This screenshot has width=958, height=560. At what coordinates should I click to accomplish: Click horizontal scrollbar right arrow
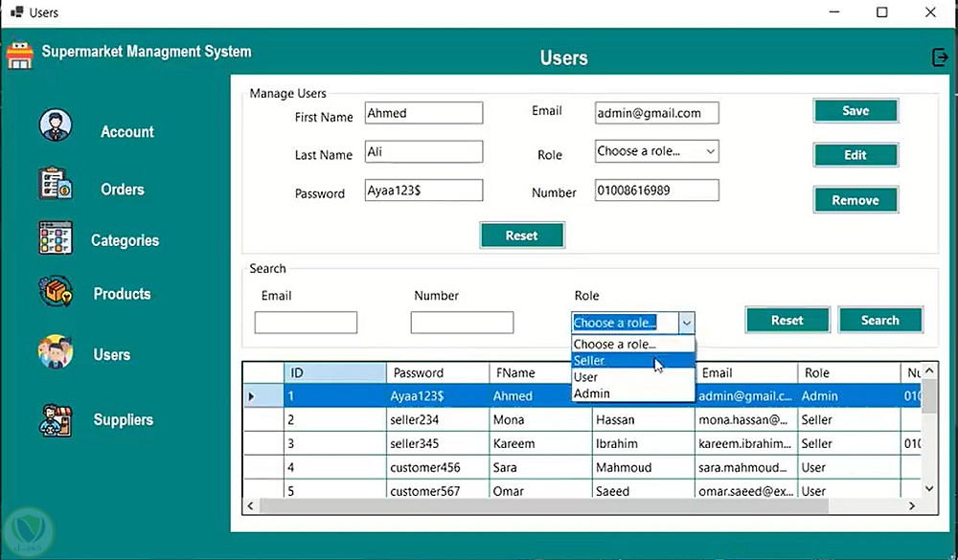click(912, 505)
